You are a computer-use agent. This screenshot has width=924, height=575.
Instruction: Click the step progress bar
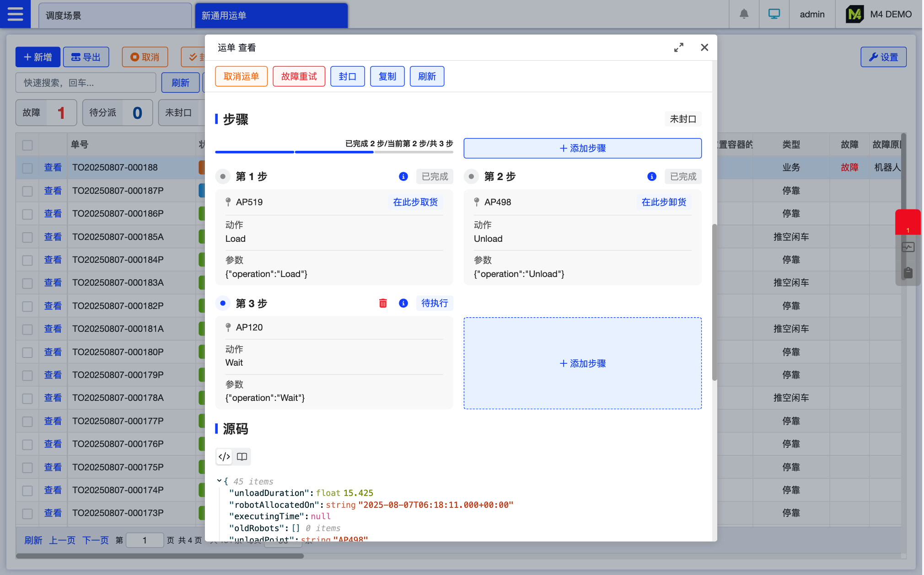[334, 152]
